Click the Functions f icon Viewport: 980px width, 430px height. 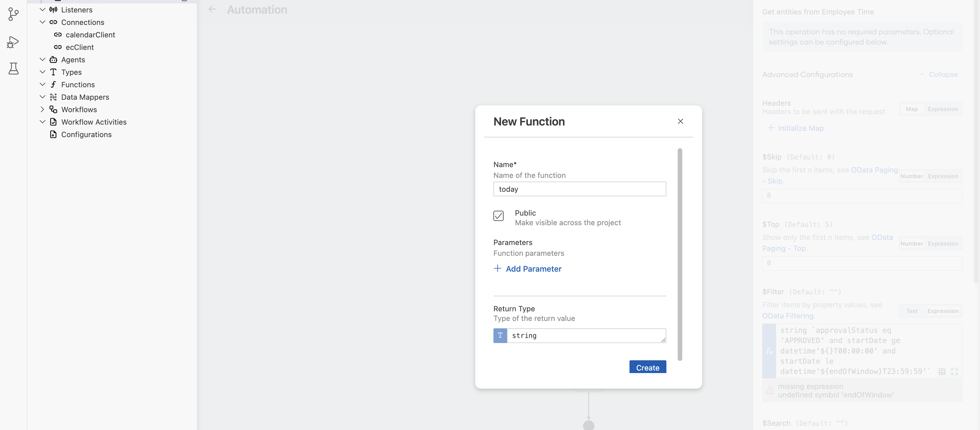pos(53,84)
